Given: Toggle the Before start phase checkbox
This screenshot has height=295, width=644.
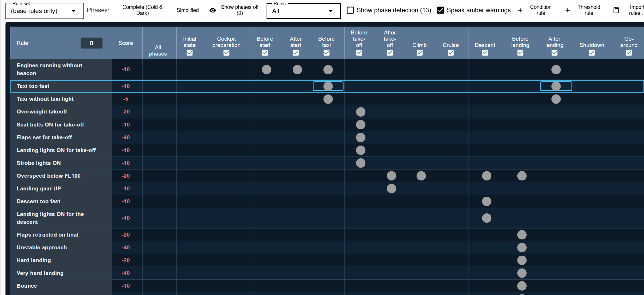Looking at the screenshot, I should (265, 53).
